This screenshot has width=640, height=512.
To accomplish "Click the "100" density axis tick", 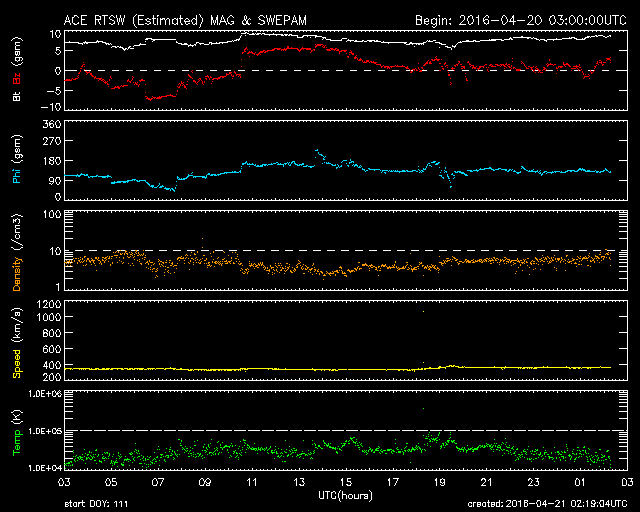I will [x=52, y=214].
